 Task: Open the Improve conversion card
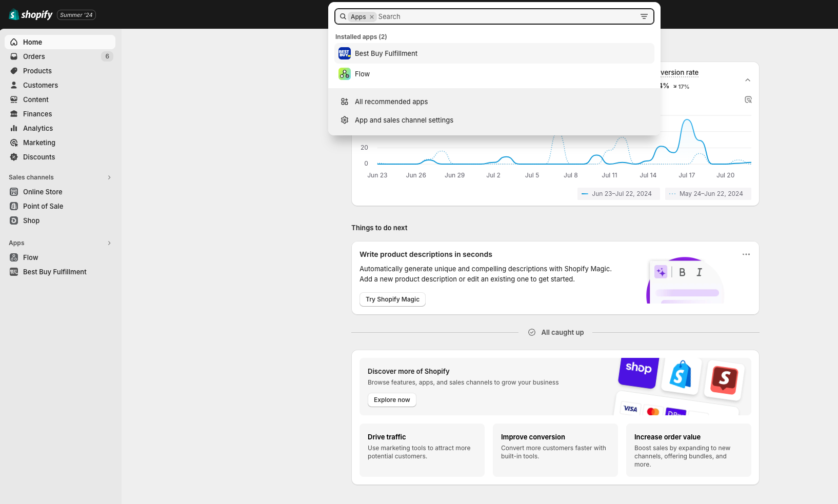pos(555,450)
